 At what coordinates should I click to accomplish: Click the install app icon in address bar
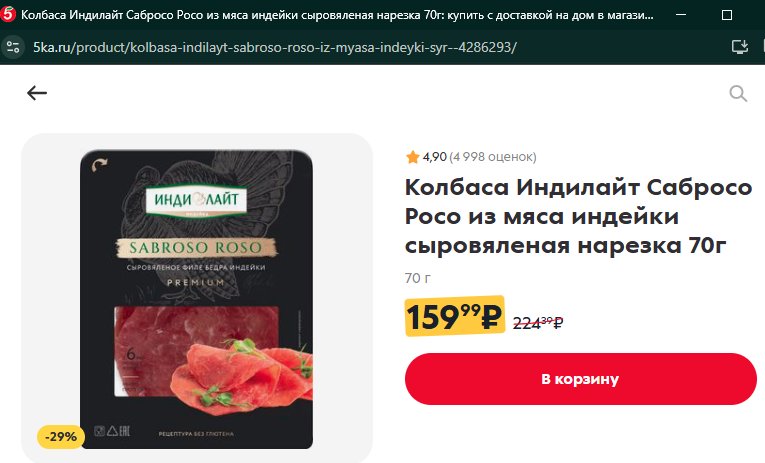click(740, 47)
